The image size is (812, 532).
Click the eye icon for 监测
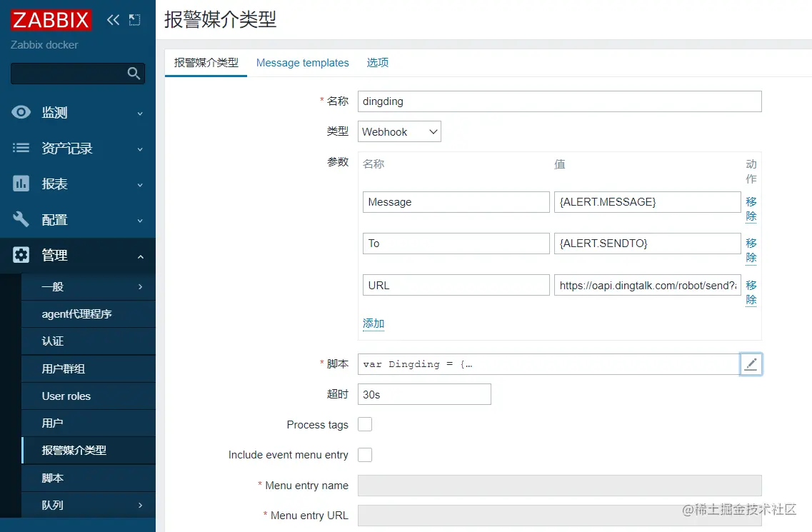click(x=21, y=112)
